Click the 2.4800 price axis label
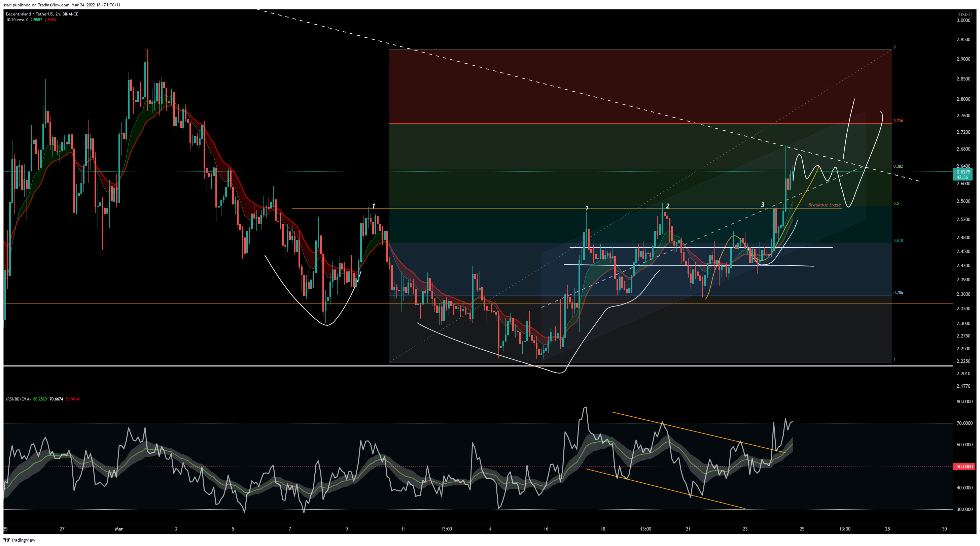980x546 pixels. click(963, 237)
